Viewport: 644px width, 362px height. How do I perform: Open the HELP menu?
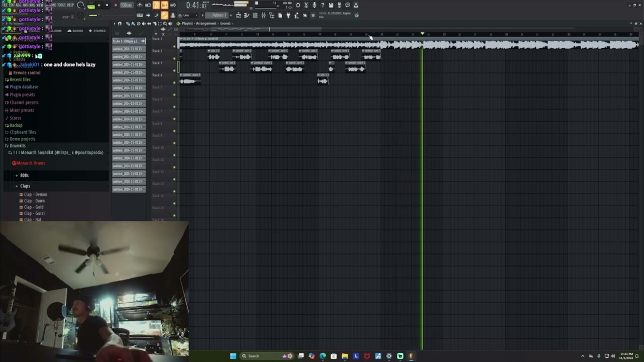pyautogui.click(x=70, y=5)
